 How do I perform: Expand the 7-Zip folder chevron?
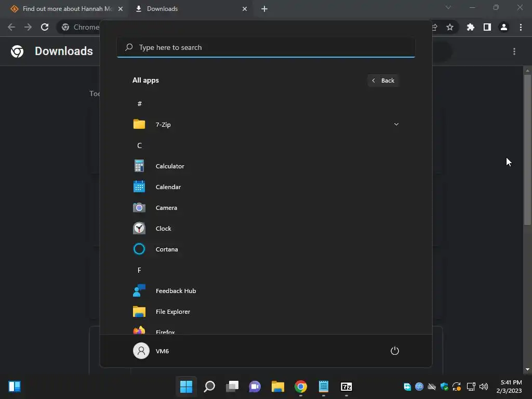tap(396, 125)
